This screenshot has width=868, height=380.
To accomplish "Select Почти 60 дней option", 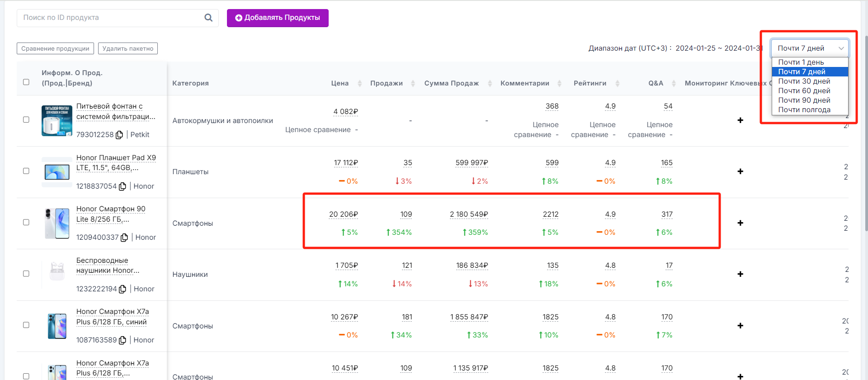I will coord(810,90).
